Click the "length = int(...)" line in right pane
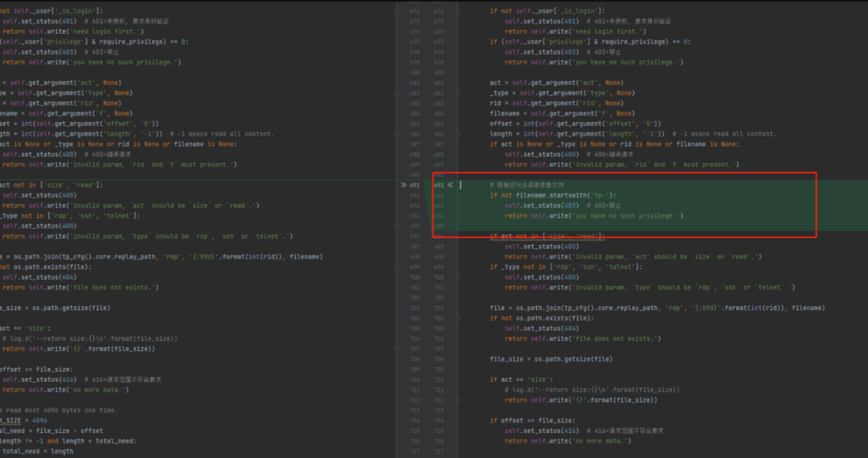868x458 pixels. [633, 134]
